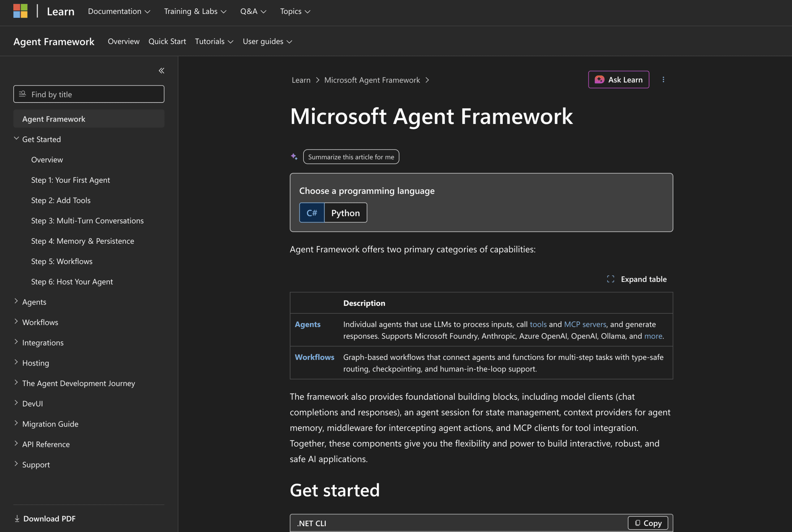Open the Documentation dropdown
Screen dimensions: 792x532
[119, 11]
